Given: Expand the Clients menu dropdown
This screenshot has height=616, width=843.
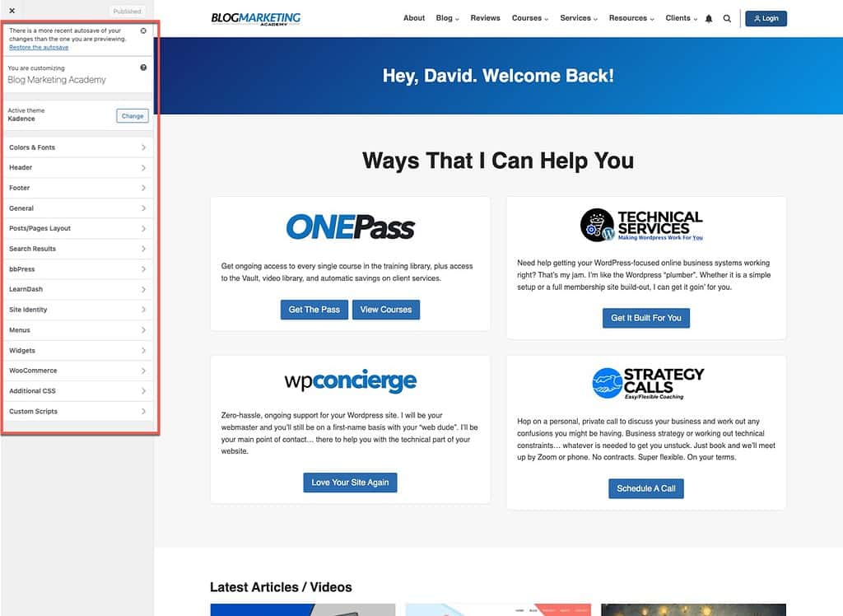Looking at the screenshot, I should pos(681,18).
